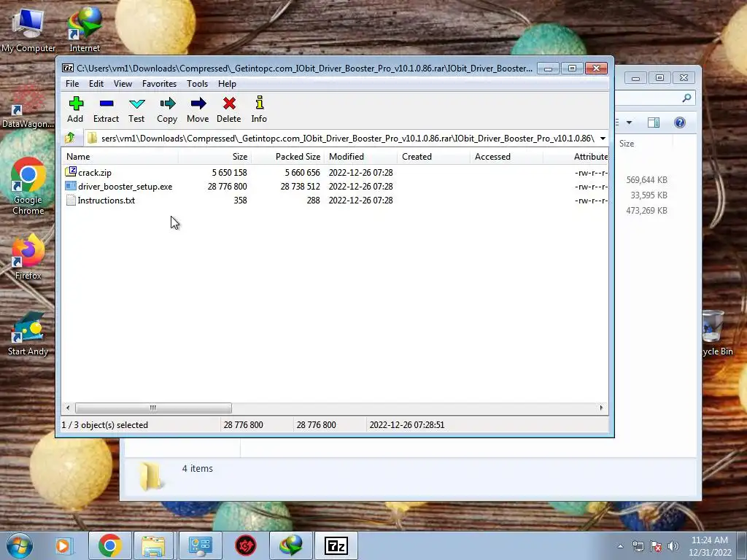Open Control Panel taskbar button
The image size is (747, 560).
point(200,545)
